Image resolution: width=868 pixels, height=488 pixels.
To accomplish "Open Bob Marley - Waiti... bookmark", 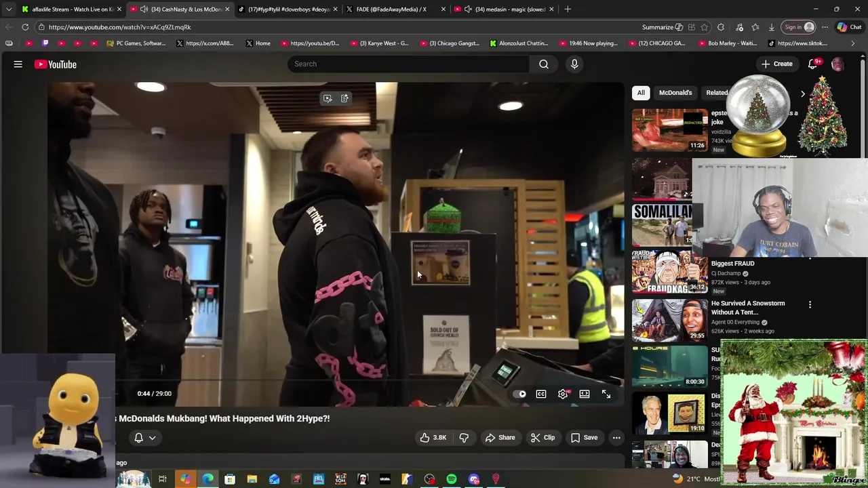I will 727,43.
